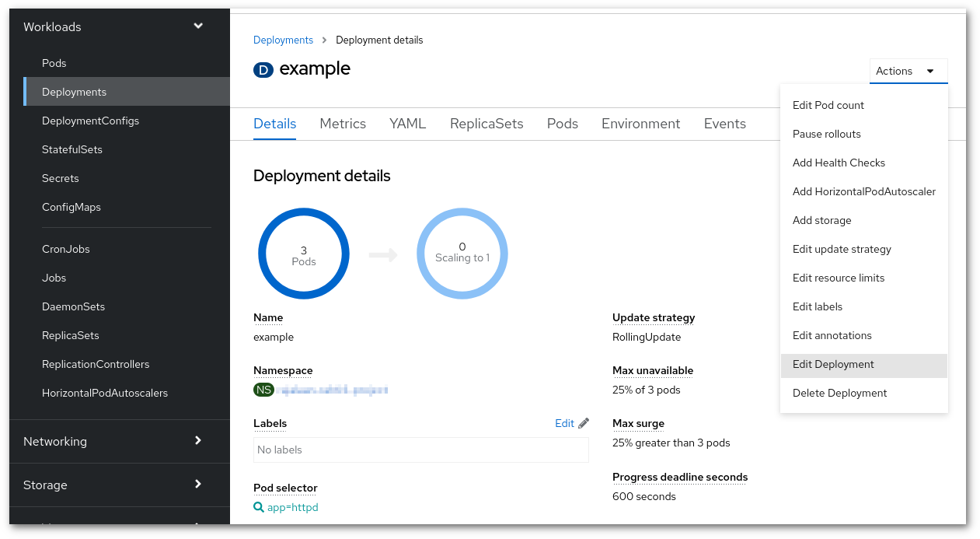The width and height of the screenshot is (980, 539).
Task: Click the RollingUpdate value text
Action: [x=647, y=337]
